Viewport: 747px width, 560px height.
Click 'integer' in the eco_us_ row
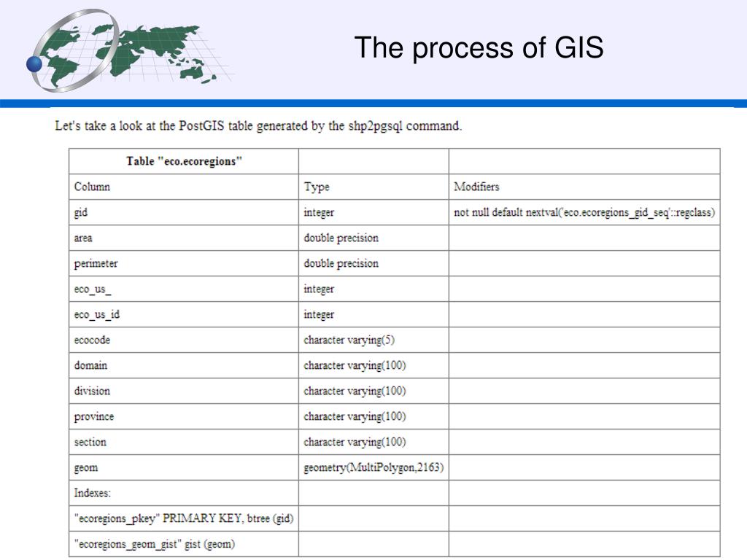click(373, 289)
